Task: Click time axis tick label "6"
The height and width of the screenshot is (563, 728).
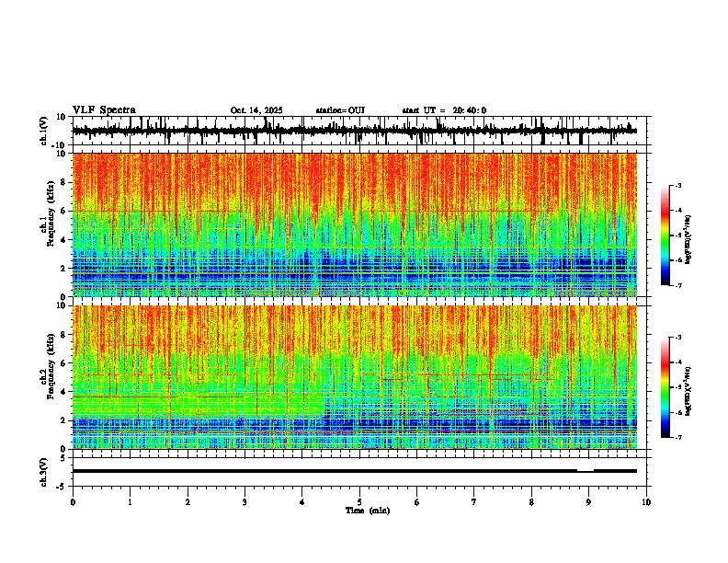Action: click(x=417, y=502)
